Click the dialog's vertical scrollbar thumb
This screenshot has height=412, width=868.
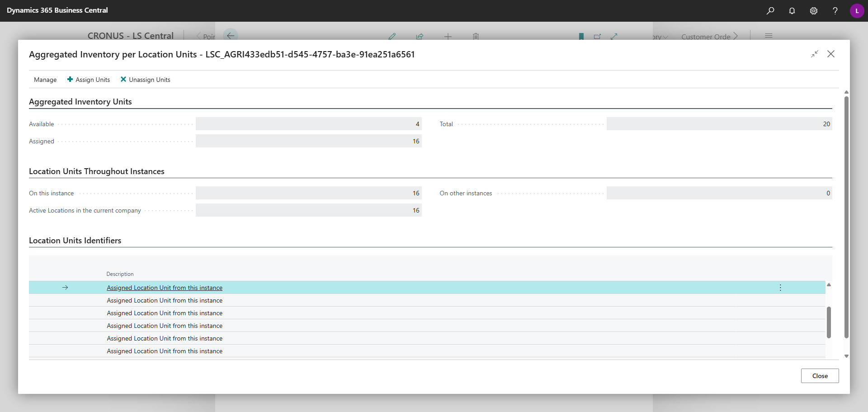[846, 217]
